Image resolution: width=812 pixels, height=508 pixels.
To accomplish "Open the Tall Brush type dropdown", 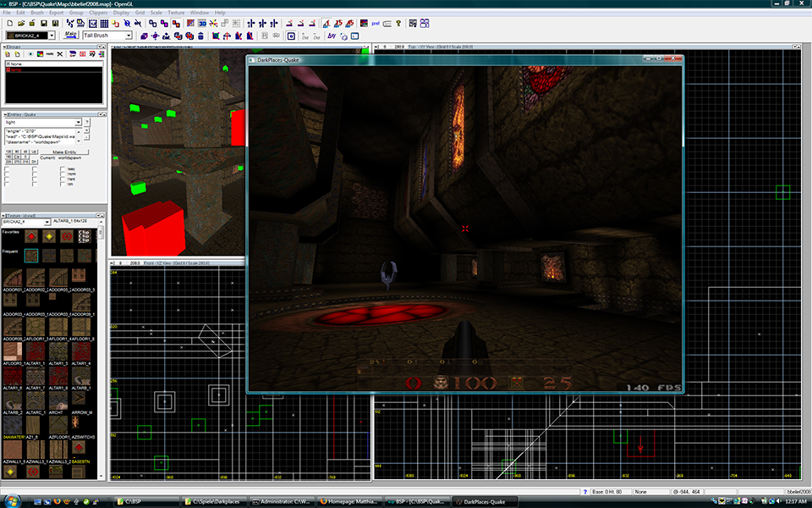I will pos(129,36).
